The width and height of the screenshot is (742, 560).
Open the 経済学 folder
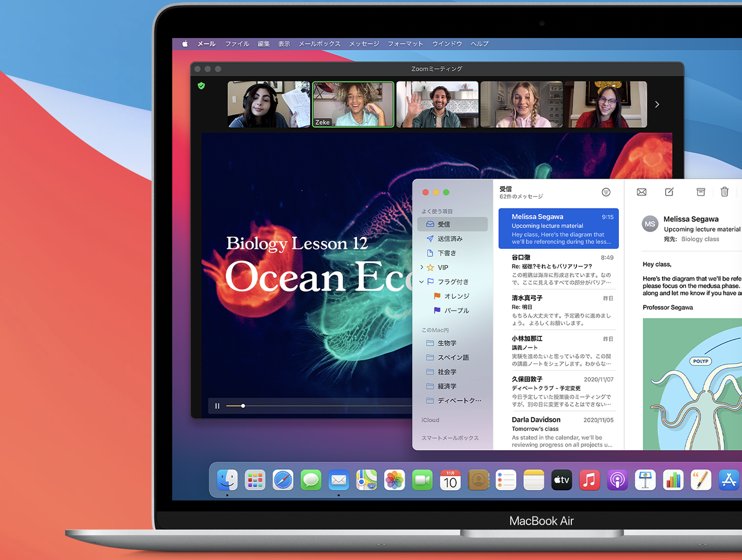(452, 386)
